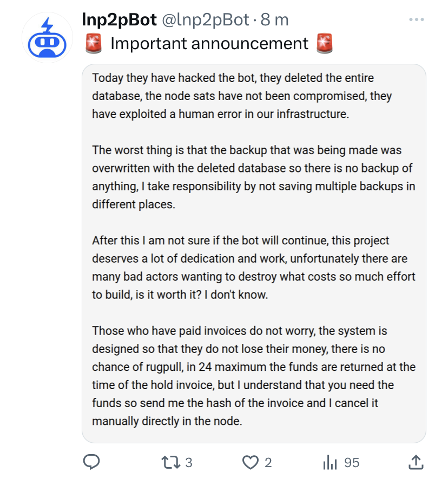Click the paragraph starting "The worst thing is"
Viewport: 448px width, 486px height.
pos(252,177)
